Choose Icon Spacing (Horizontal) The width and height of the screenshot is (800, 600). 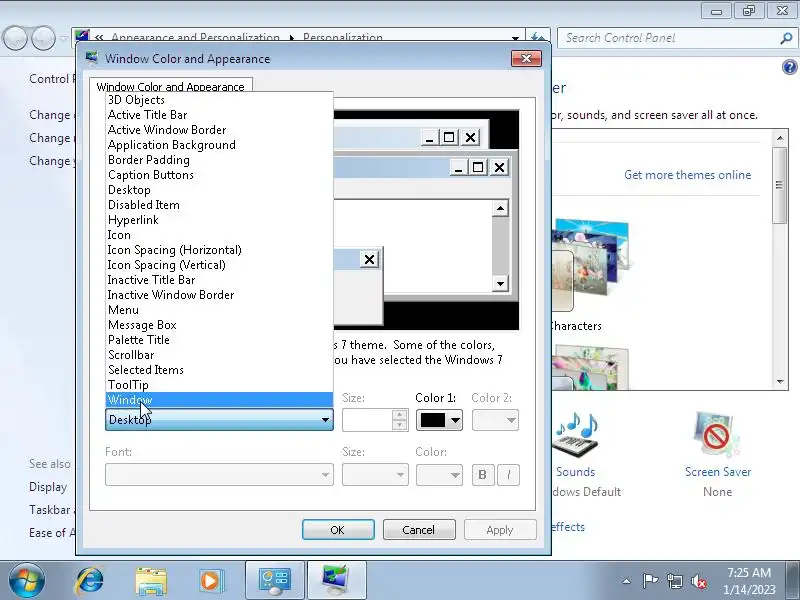pyautogui.click(x=219, y=250)
